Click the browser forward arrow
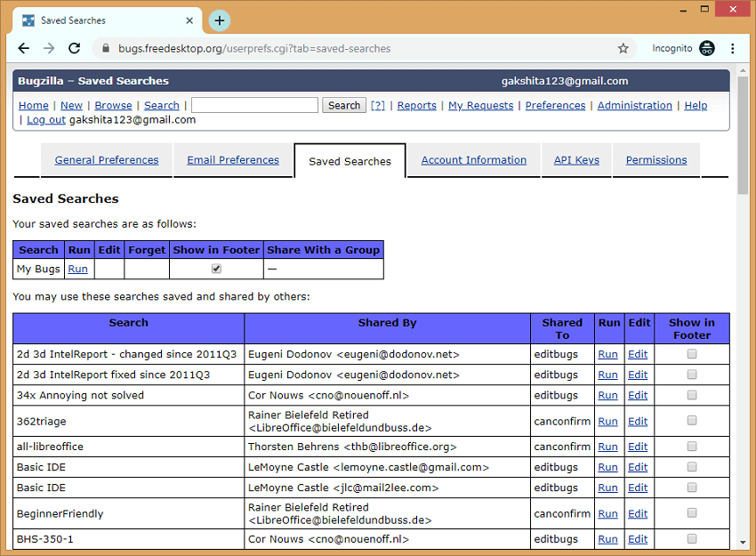Image resolution: width=756 pixels, height=556 pixels. coord(49,48)
